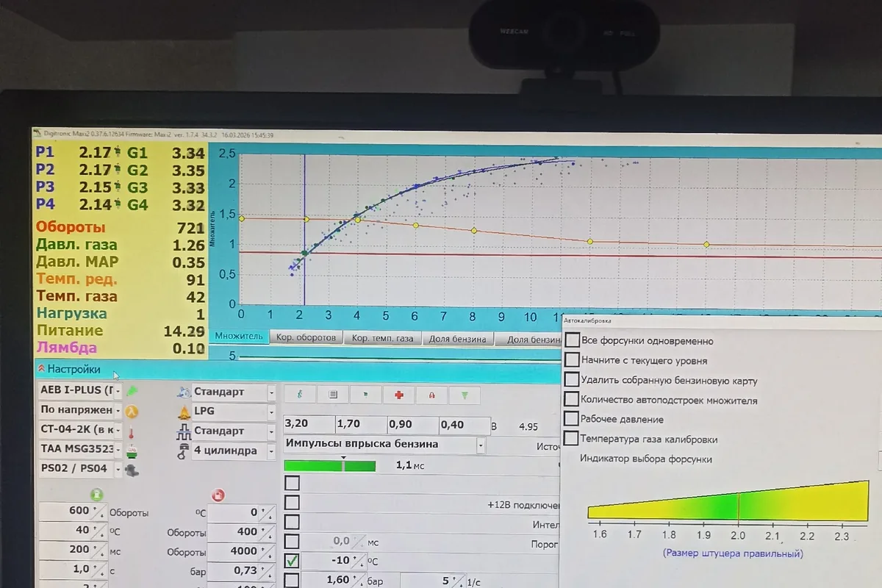The image size is (882, 588).
Task: Switch to the 'Кор. оборотов' tab
Action: (x=306, y=338)
